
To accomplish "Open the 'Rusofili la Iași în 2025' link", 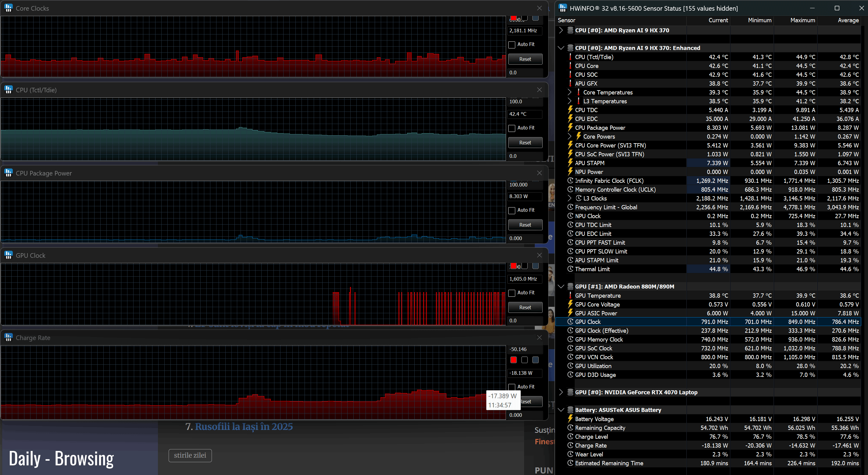I will 244,427.
